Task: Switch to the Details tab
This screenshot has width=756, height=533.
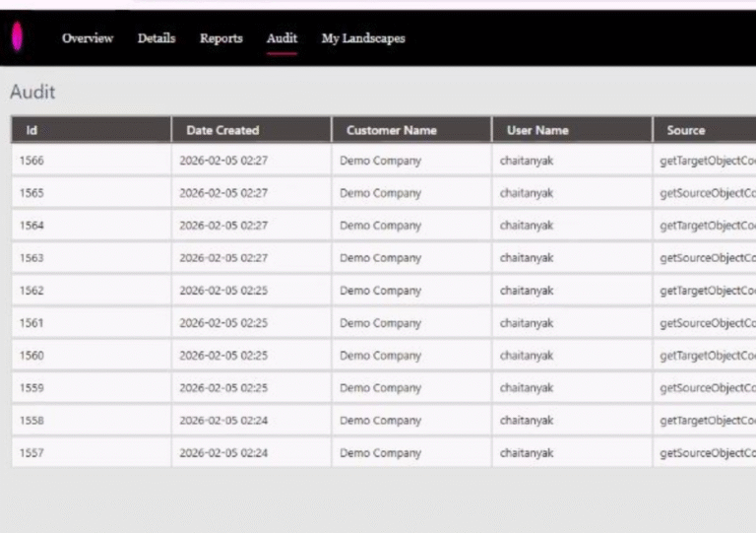Action: tap(157, 38)
